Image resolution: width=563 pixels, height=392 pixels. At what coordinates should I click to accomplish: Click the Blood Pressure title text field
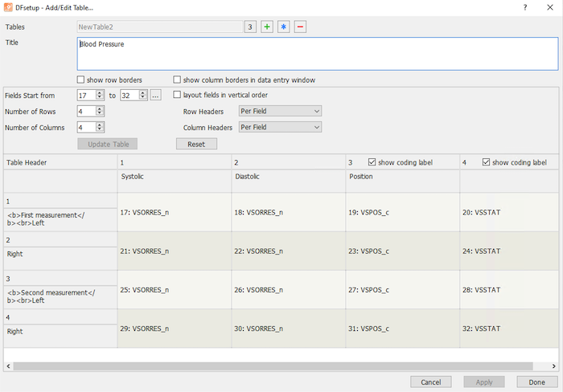318,54
